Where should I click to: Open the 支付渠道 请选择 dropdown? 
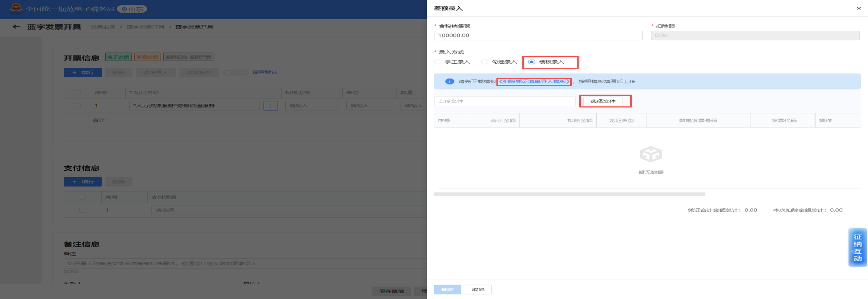(289, 210)
